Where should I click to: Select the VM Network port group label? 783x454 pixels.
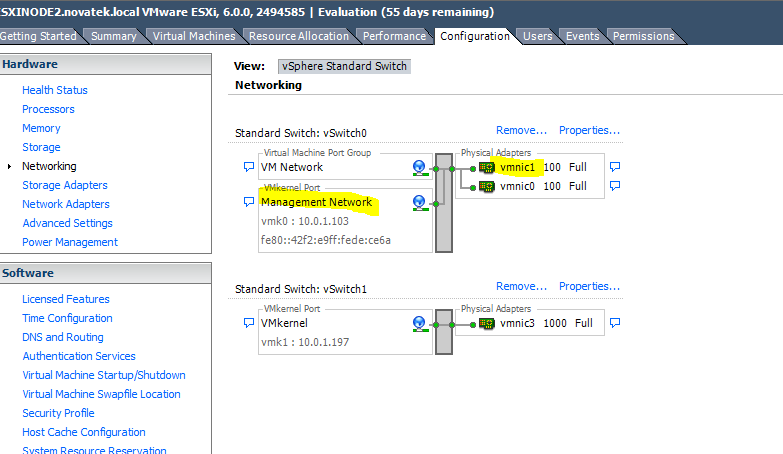(292, 167)
